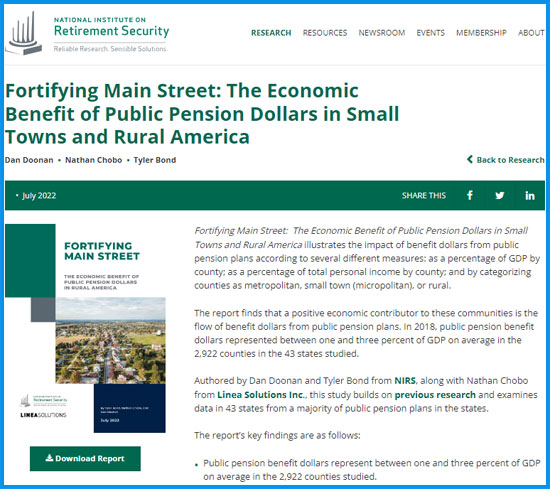The height and width of the screenshot is (489, 550).
Task: Share the report on Facebook
Action: click(x=470, y=195)
